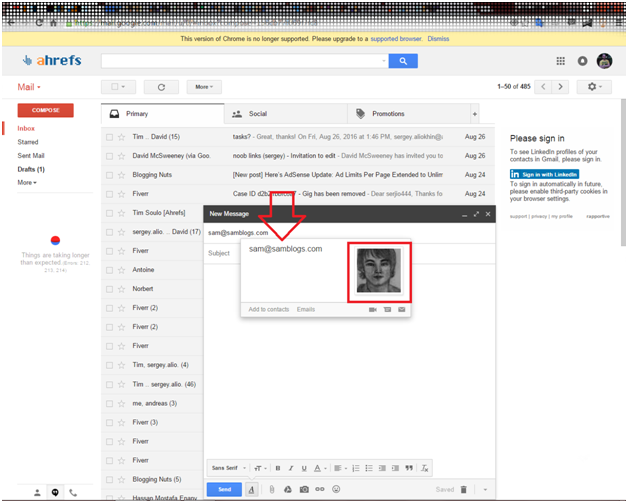The image size is (628, 503).
Task: Open search options dropdown arrow
Action: [384, 61]
